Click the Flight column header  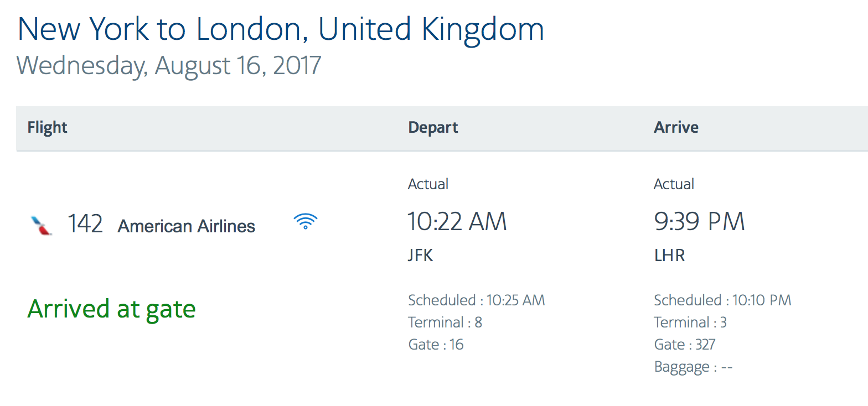click(x=47, y=127)
